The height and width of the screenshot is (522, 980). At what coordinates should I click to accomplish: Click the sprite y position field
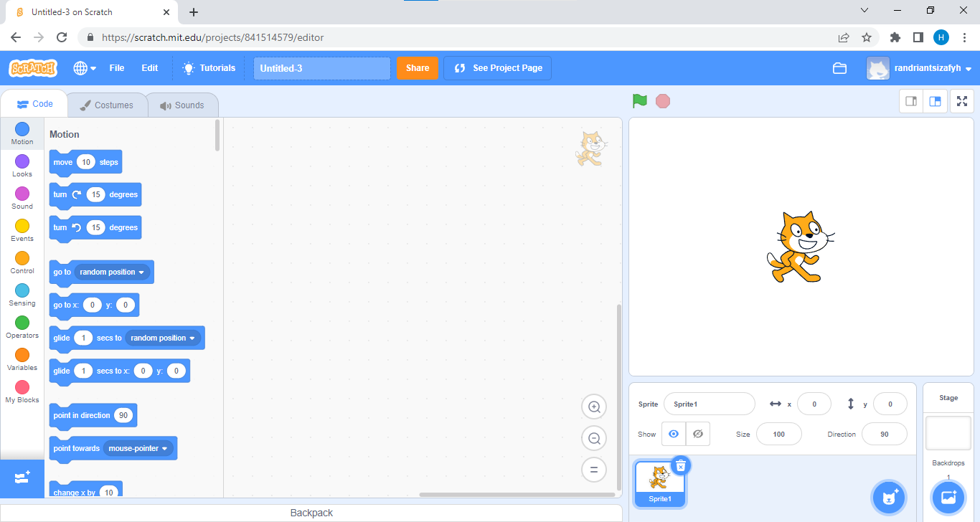(890, 404)
